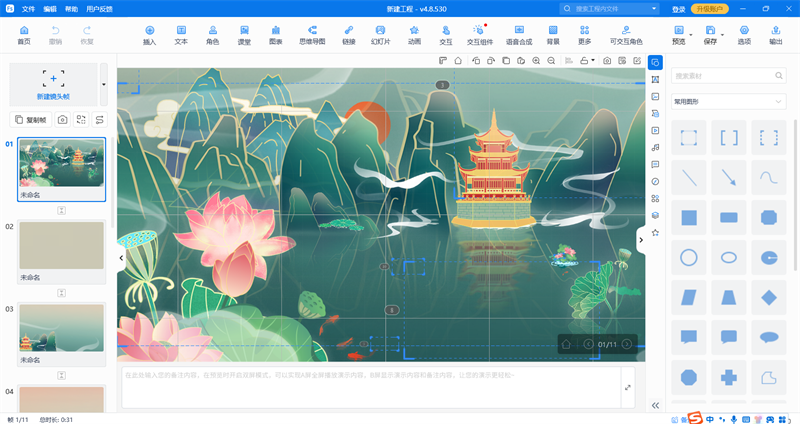
Task: Insert the curved line shape
Action: (769, 178)
